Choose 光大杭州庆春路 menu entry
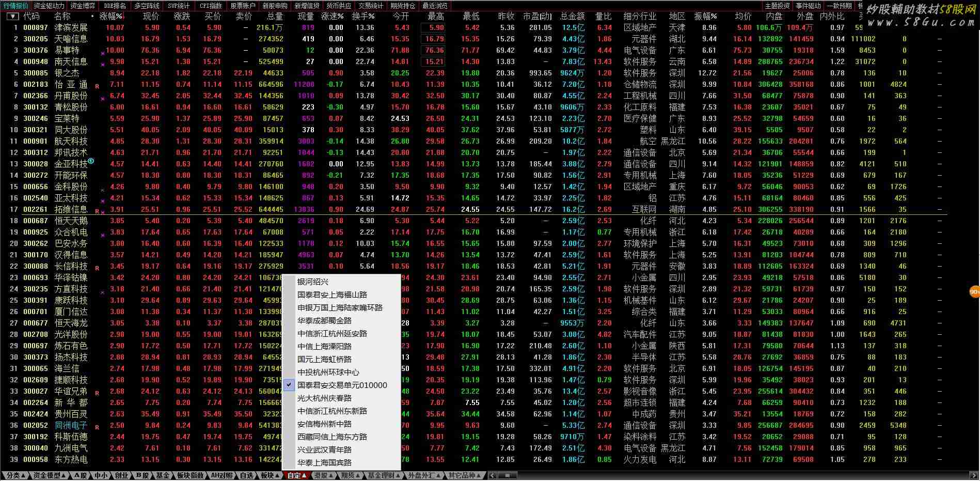 coord(341,398)
